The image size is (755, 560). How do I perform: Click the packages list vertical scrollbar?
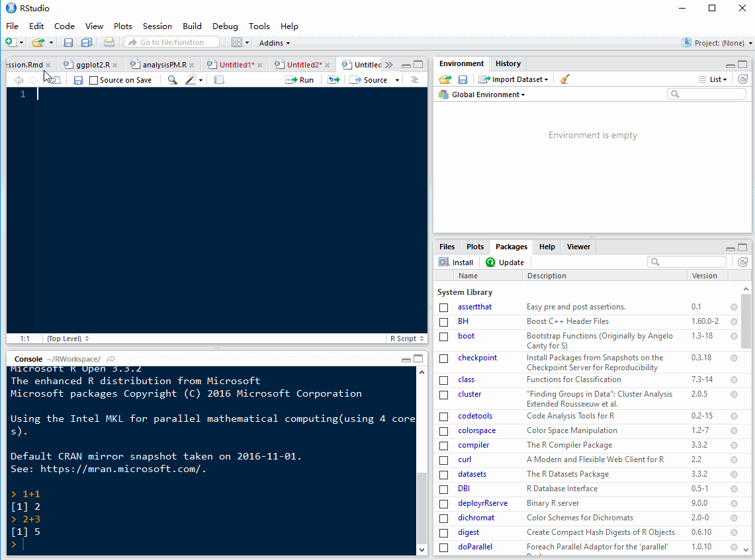pos(745,321)
